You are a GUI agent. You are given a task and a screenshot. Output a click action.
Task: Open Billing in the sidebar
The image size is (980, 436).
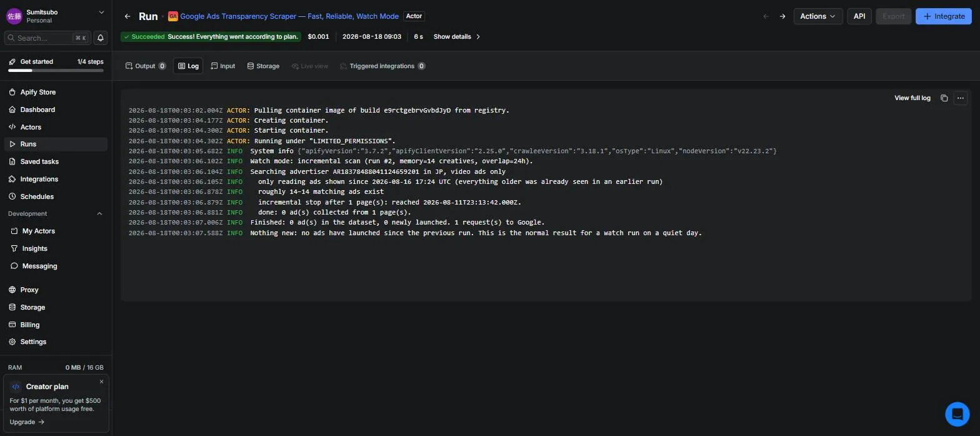pyautogui.click(x=56, y=325)
